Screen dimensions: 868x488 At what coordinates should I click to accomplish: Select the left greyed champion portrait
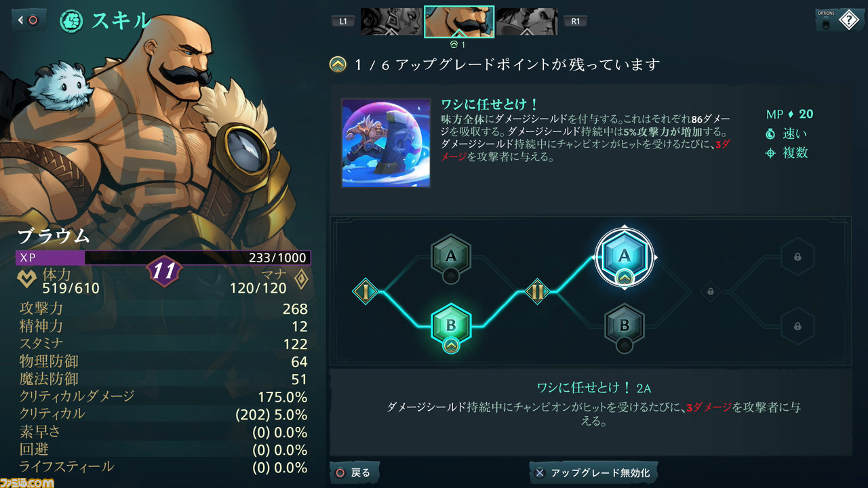click(391, 22)
